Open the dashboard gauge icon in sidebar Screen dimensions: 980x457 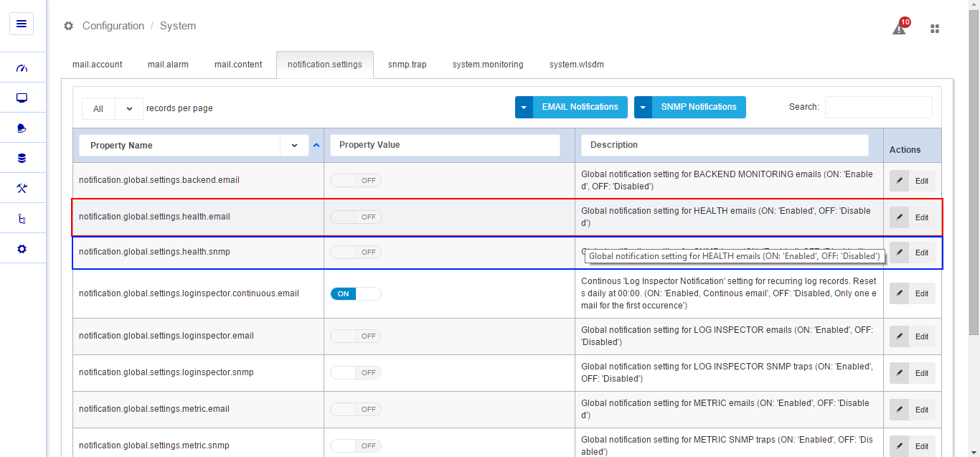22,68
